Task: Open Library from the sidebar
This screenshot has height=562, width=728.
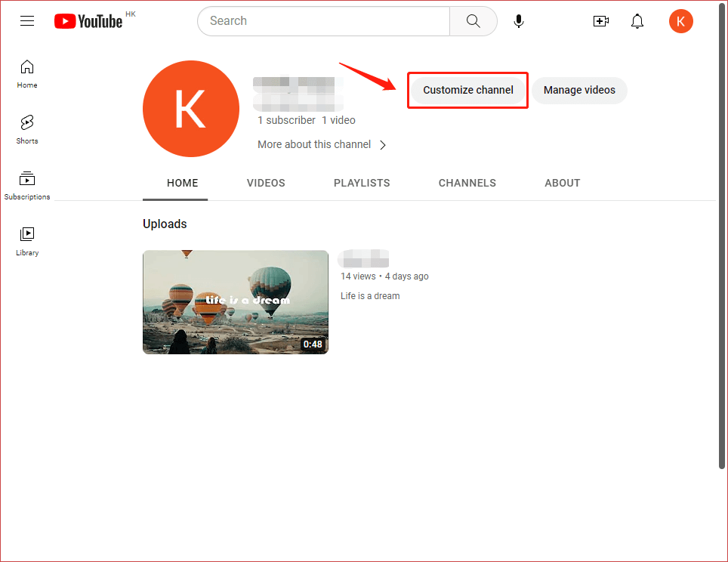Action: click(26, 240)
